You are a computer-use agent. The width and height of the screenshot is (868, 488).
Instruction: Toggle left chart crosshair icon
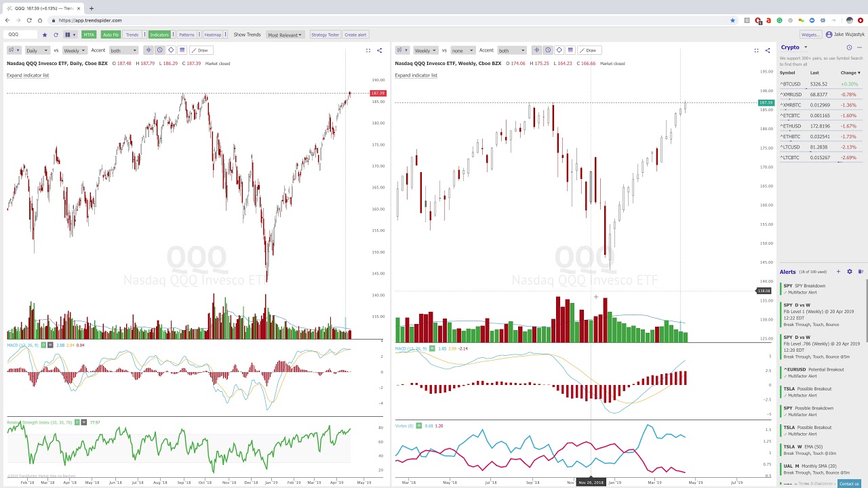click(x=171, y=50)
